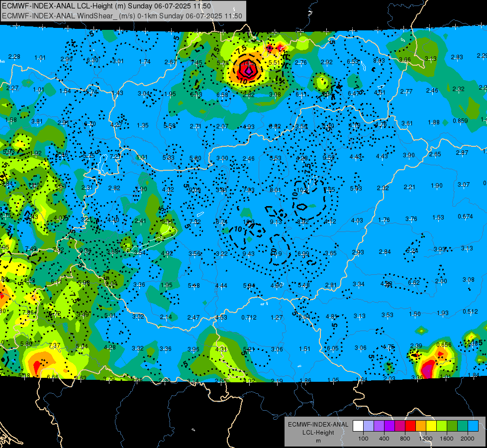
Task: Click the wind shear value '0.712'
Action: [249, 318]
